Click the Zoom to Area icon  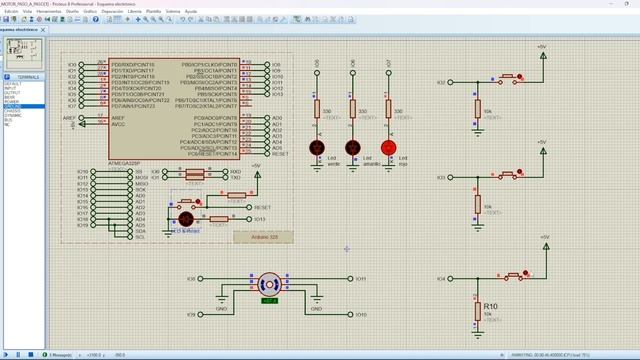click(169, 19)
